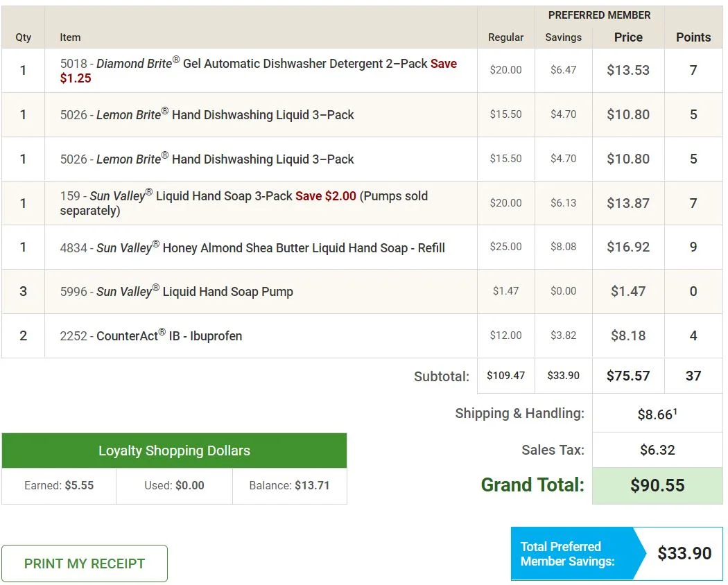Click the Total Preferred Member Savings banner
This screenshot has height=585, width=728.
click(616, 553)
